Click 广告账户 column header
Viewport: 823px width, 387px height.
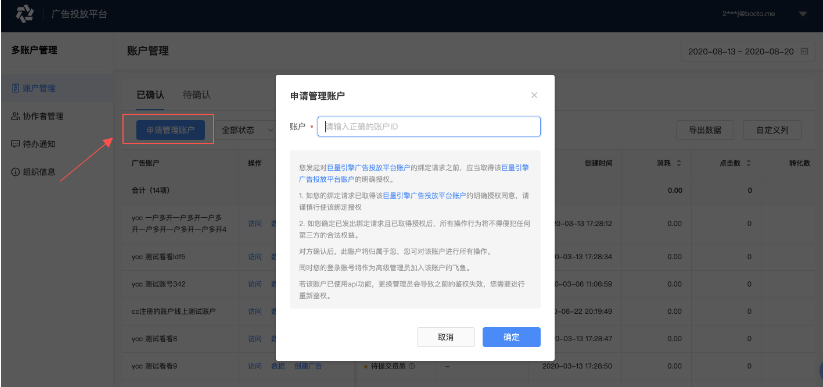(145, 163)
